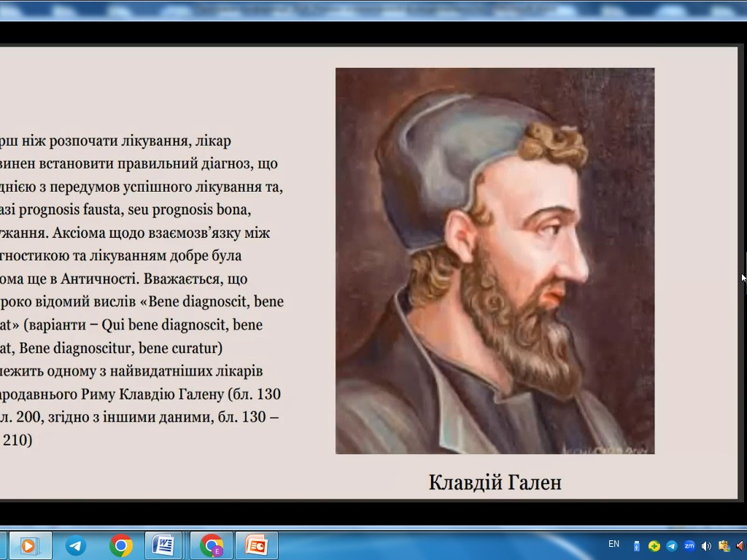The width and height of the screenshot is (747, 560).
Task: Click the text "prognosis fausta, seu prognosis bona"
Action: pos(135,209)
